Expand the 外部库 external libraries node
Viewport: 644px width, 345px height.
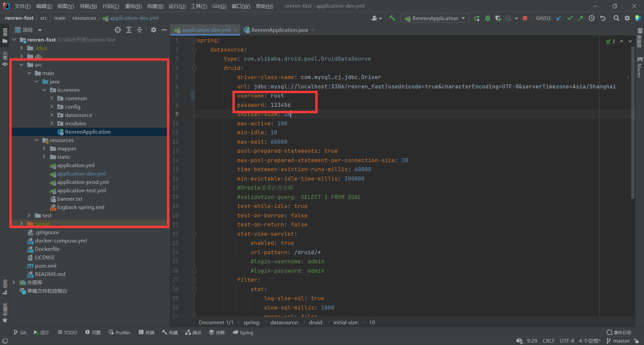pos(14,282)
